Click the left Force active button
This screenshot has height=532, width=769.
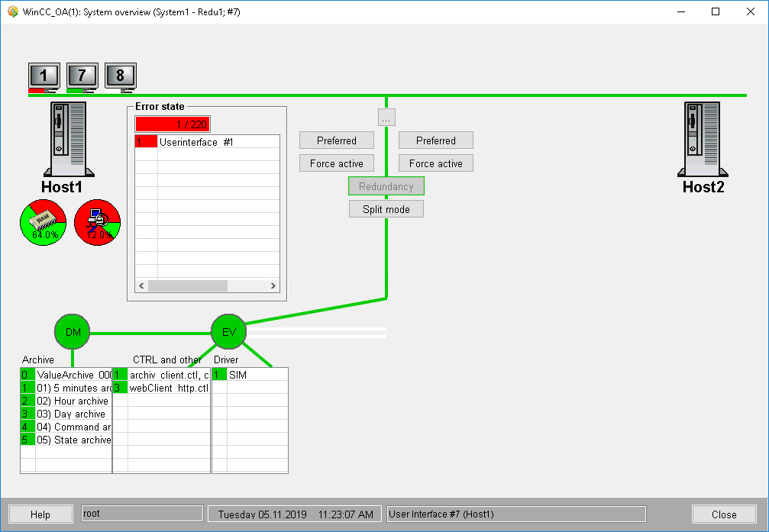coord(337,163)
